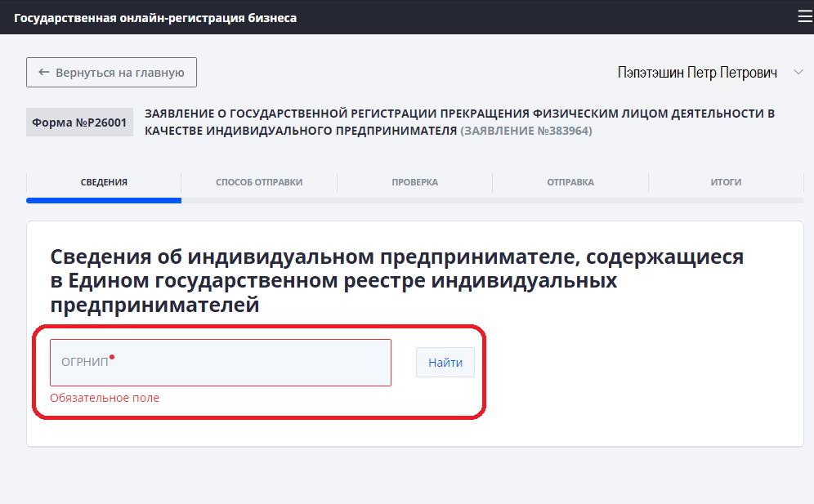The height and width of the screenshot is (504, 814).
Task: Click the application number 'Заявление №383964'
Action: coord(526,131)
